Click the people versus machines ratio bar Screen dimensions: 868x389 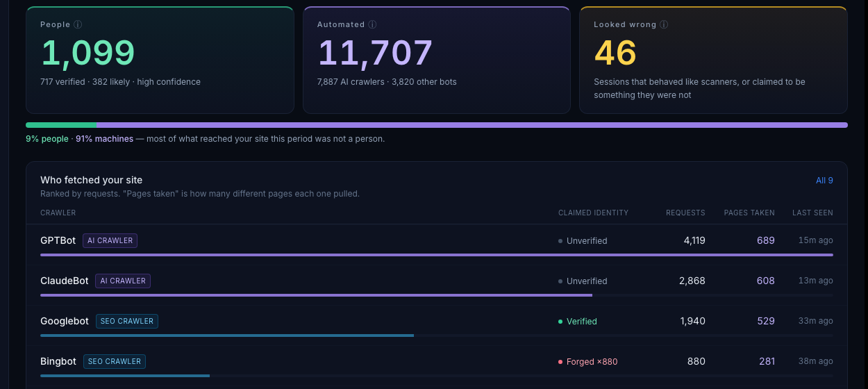[x=437, y=125]
